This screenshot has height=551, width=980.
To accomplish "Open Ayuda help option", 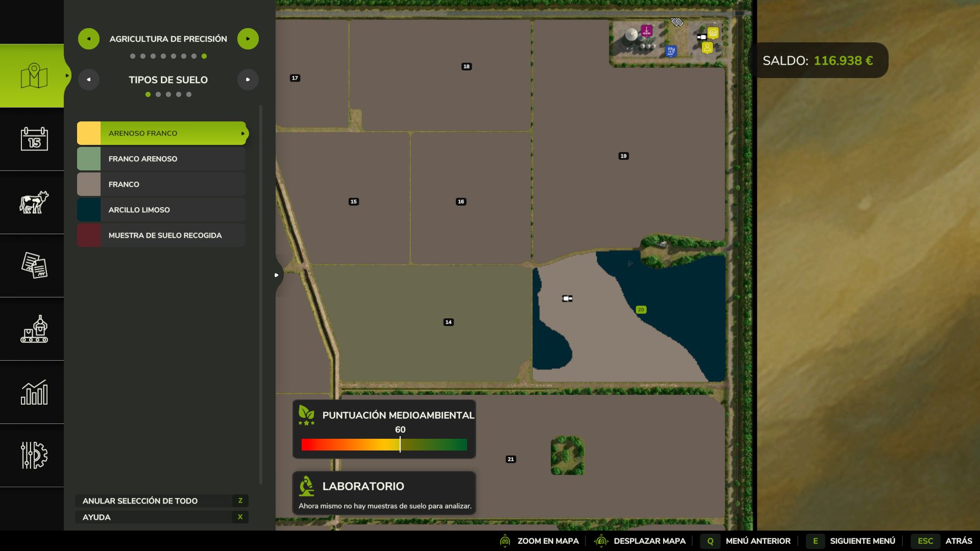I will pos(162,517).
